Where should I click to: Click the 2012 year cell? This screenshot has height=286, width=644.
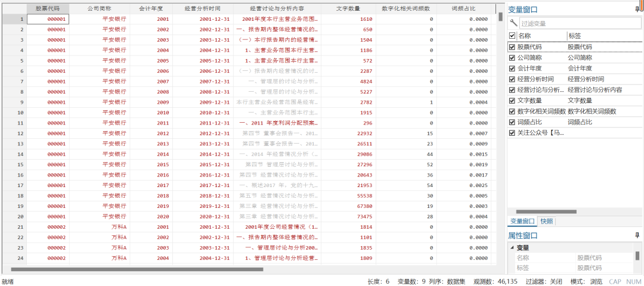click(x=151, y=133)
